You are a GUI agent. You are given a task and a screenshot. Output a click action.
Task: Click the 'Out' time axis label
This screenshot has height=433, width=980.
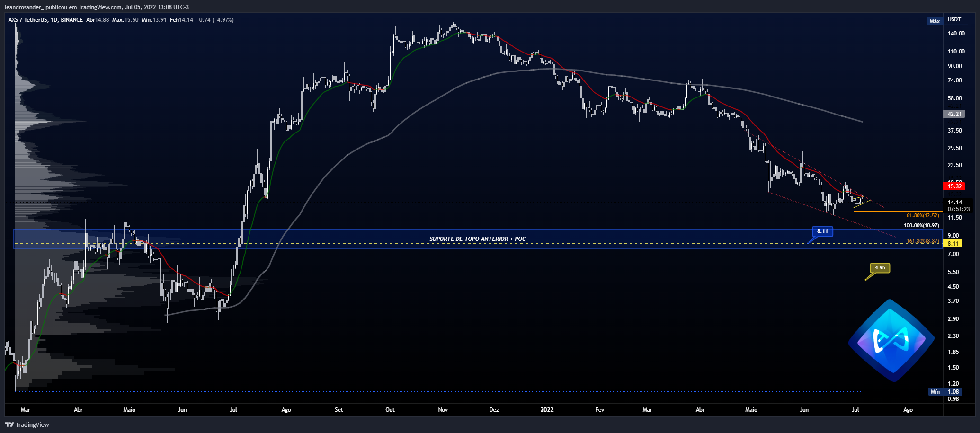[390, 410]
